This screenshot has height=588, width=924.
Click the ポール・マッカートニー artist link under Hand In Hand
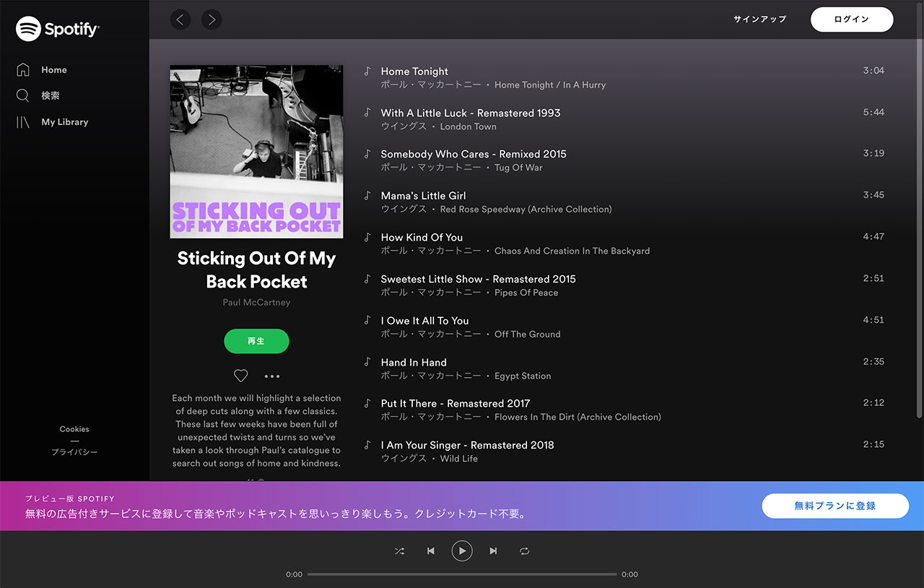(x=431, y=376)
